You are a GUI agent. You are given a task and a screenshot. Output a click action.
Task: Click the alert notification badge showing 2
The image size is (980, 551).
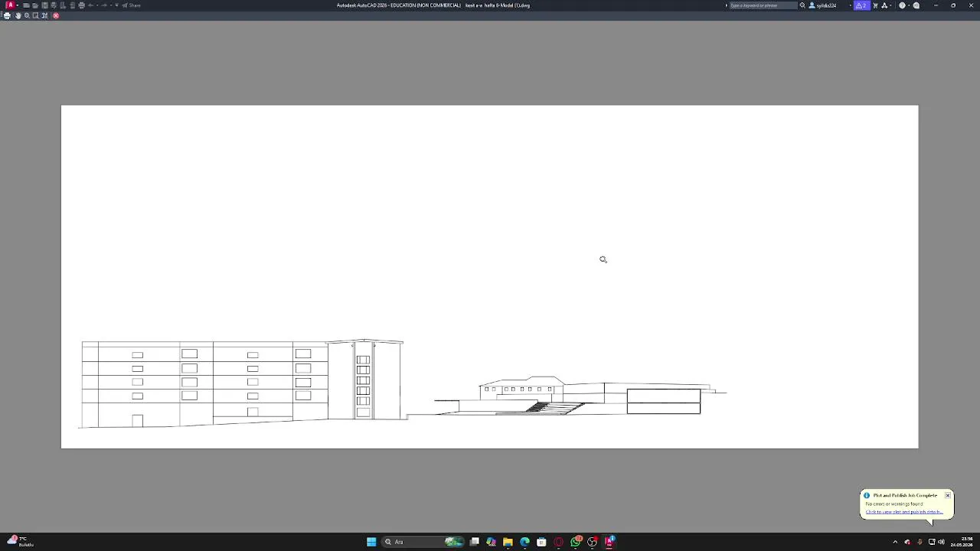pos(862,5)
